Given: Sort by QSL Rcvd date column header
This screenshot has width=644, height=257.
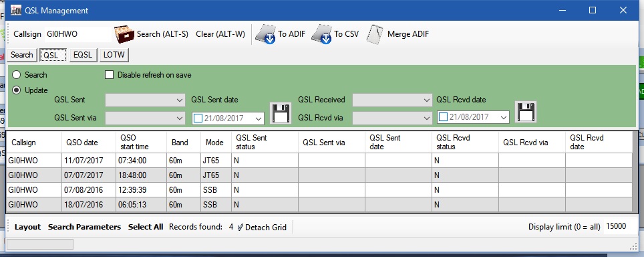Looking at the screenshot, I should pyautogui.click(x=599, y=143).
